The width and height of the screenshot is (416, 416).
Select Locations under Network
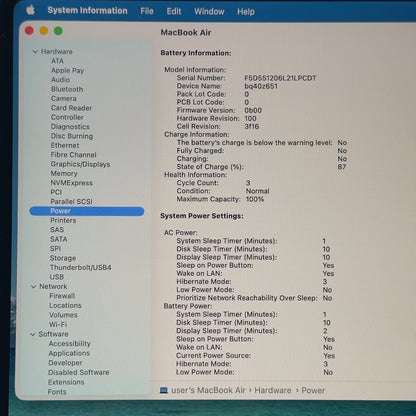(65, 305)
